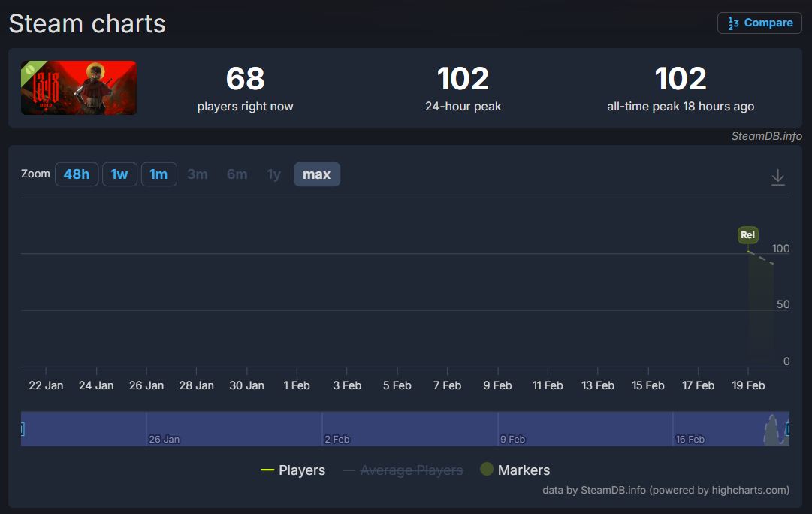Click the Steam charts heading
Viewport: 812px width, 514px height.
click(87, 23)
